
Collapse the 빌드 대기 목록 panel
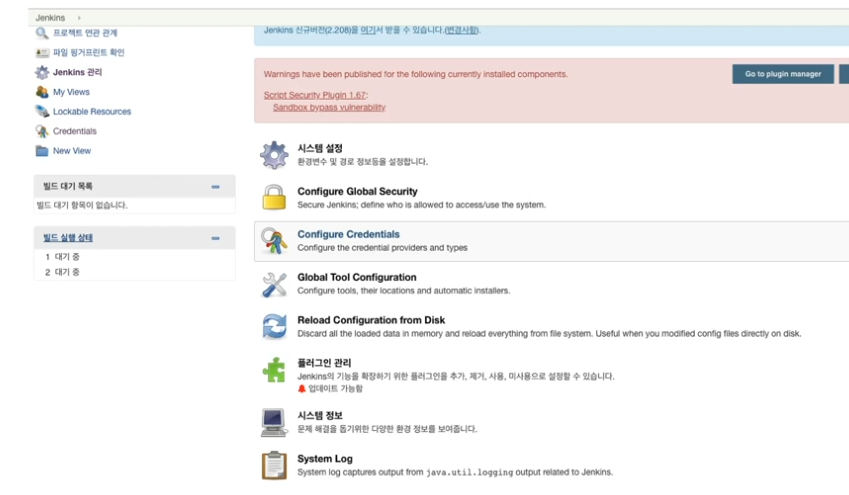pyautogui.click(x=215, y=187)
